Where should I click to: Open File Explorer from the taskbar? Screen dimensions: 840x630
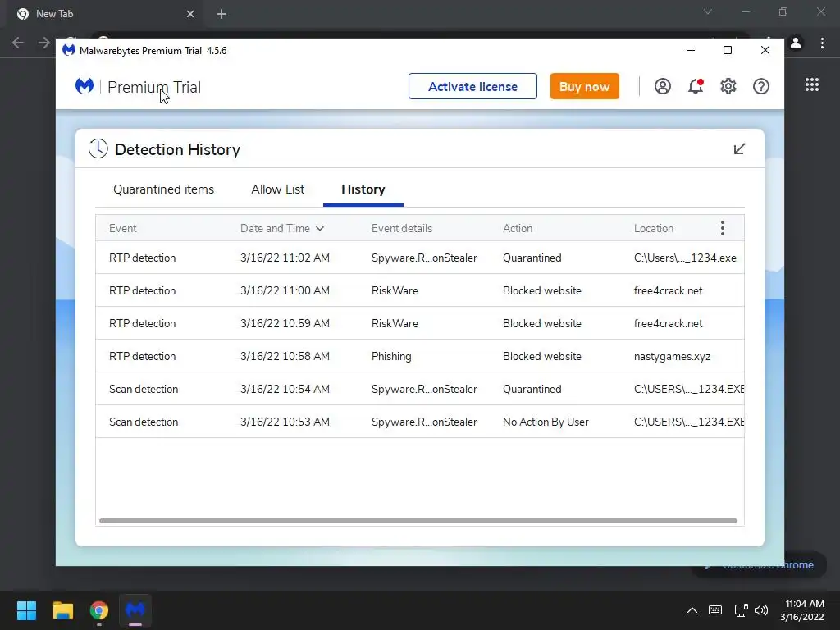click(62, 610)
